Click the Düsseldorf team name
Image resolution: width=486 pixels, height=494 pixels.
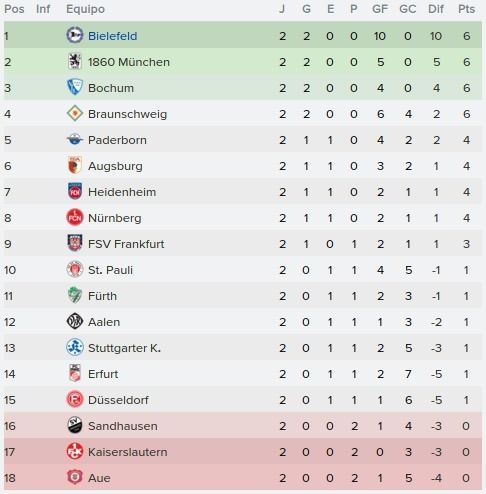tap(118, 400)
